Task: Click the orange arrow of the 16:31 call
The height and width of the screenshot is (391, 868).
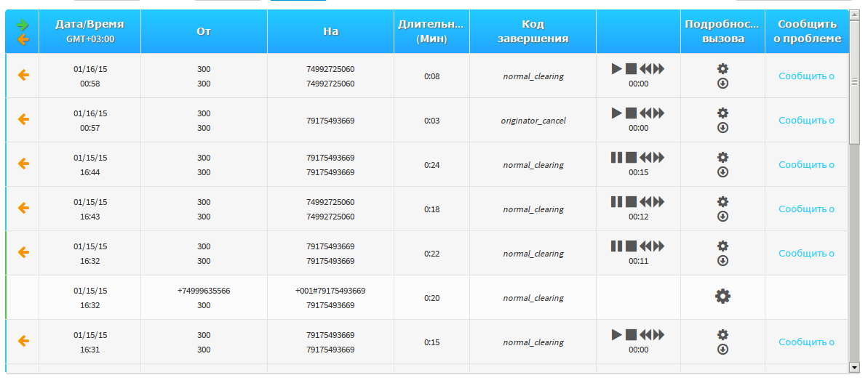Action: 23,341
